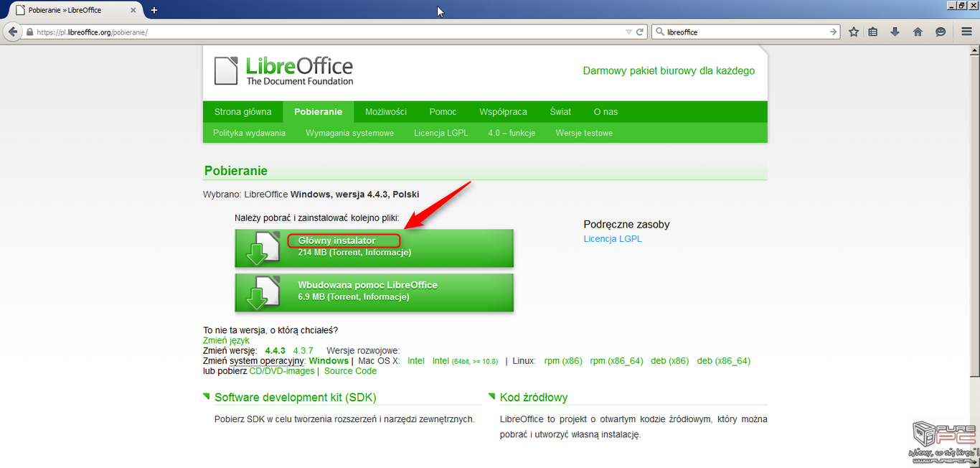
Task: Click the vertical scrollbar
Action: tap(974, 215)
